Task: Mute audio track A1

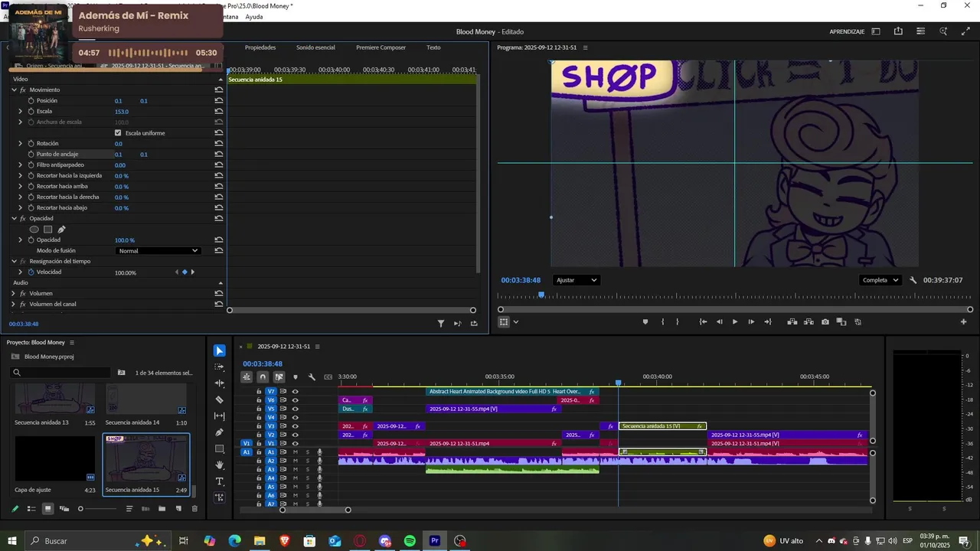Action: [295, 452]
